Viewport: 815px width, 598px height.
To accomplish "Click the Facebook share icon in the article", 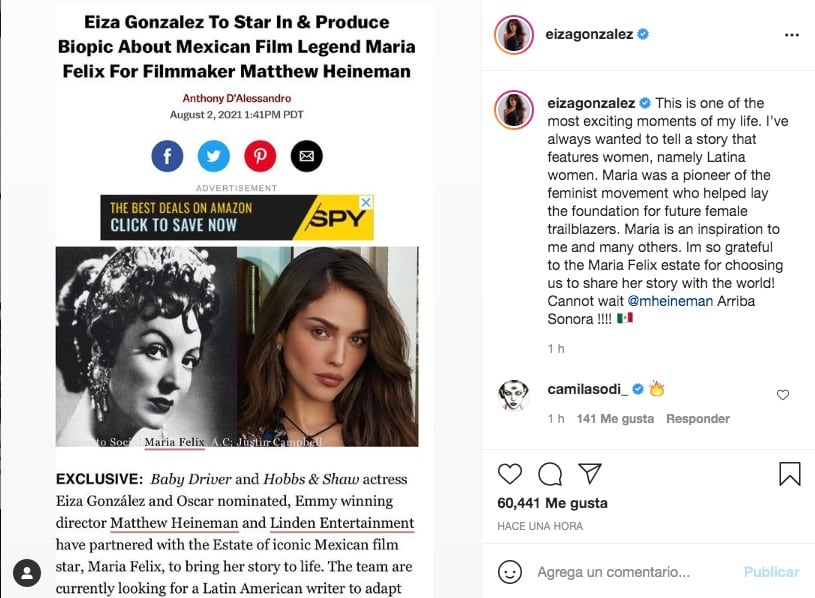I will click(x=167, y=155).
